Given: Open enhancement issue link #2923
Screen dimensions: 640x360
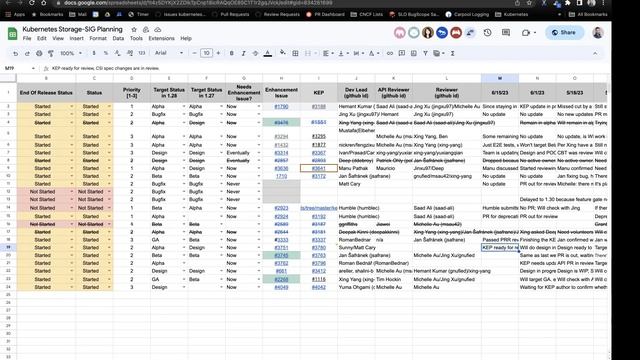Looking at the screenshot, I should (x=281, y=208).
